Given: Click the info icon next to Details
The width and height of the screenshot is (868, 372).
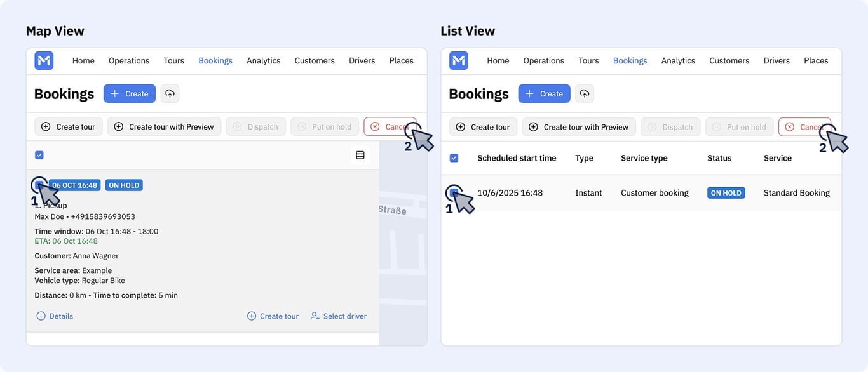Looking at the screenshot, I should (41, 316).
